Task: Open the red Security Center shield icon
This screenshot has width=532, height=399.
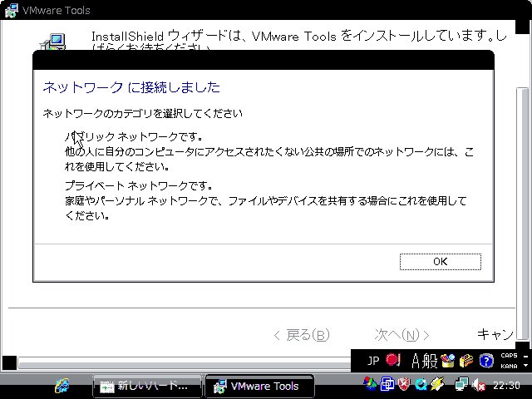Action: (x=404, y=384)
